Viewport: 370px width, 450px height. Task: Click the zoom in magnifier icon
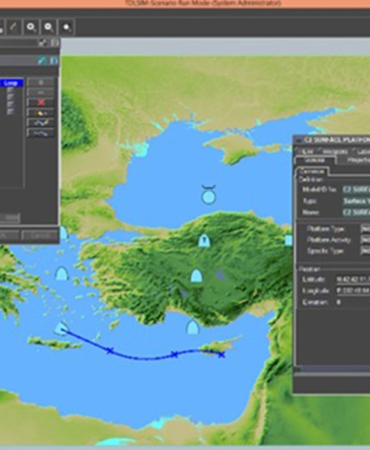click(31, 27)
